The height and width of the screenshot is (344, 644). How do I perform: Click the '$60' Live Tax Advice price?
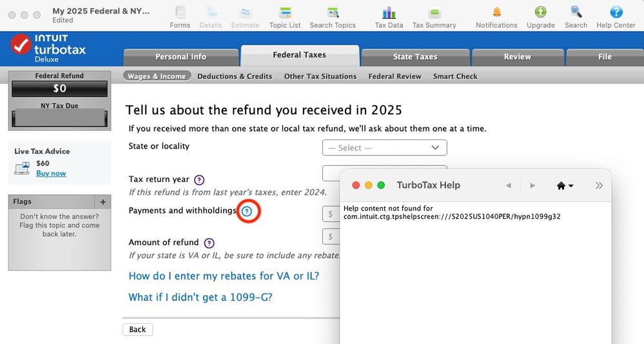coord(43,163)
